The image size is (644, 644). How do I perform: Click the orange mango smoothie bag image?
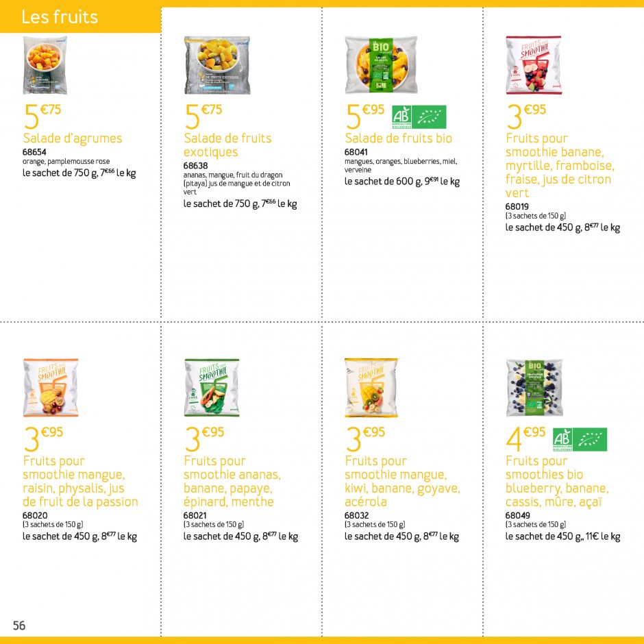pyautogui.click(x=51, y=387)
